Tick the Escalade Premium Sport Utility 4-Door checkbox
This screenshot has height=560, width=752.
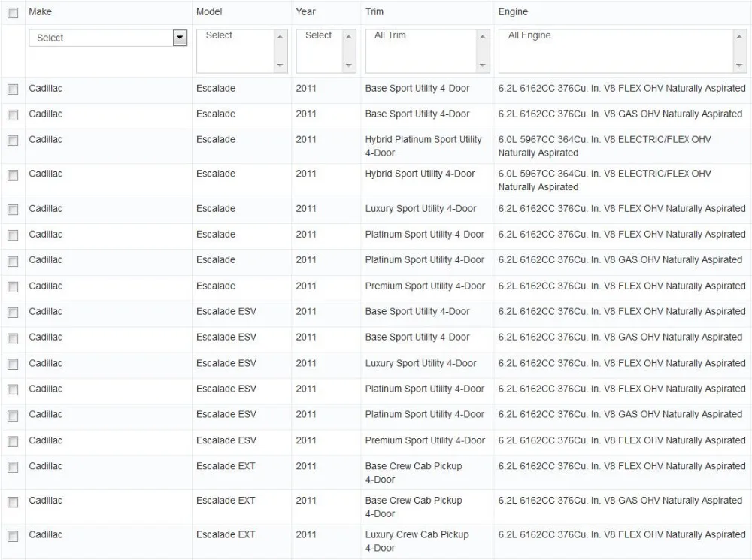[x=13, y=286]
